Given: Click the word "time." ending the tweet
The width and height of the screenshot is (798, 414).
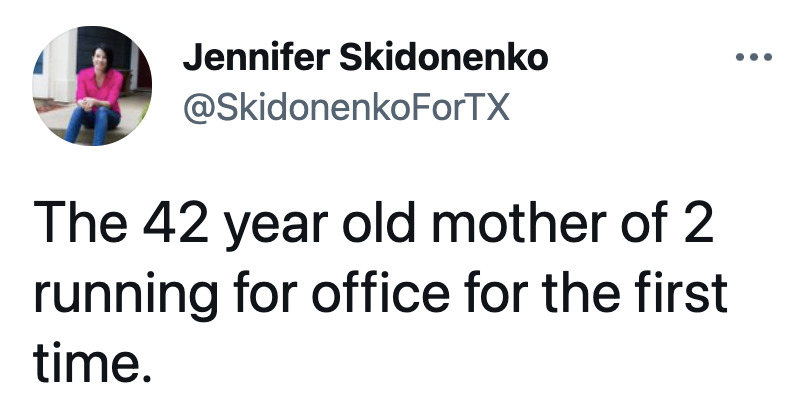Looking at the screenshot, I should [93, 364].
